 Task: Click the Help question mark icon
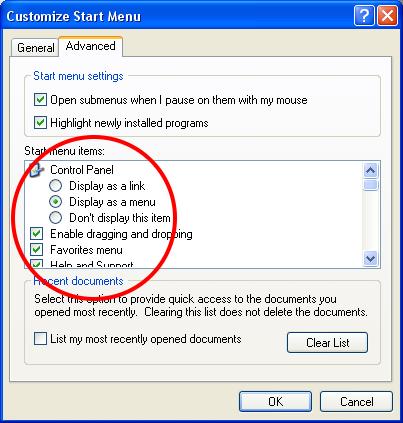tap(364, 16)
